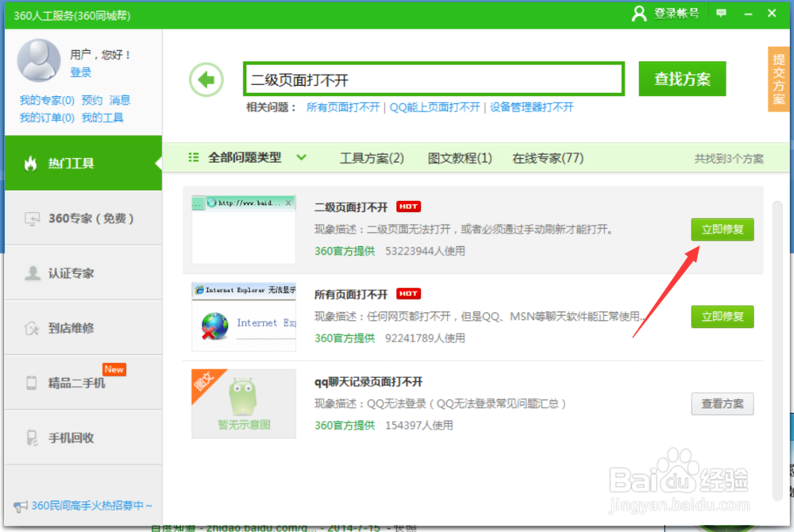Switch to the 工具方案(2) tab
Image resolution: width=794 pixels, height=532 pixels.
coord(373,157)
